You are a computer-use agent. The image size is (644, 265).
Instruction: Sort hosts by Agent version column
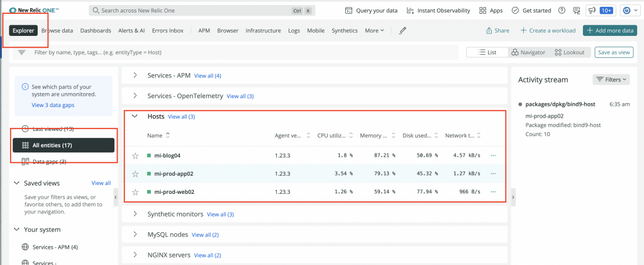292,135
